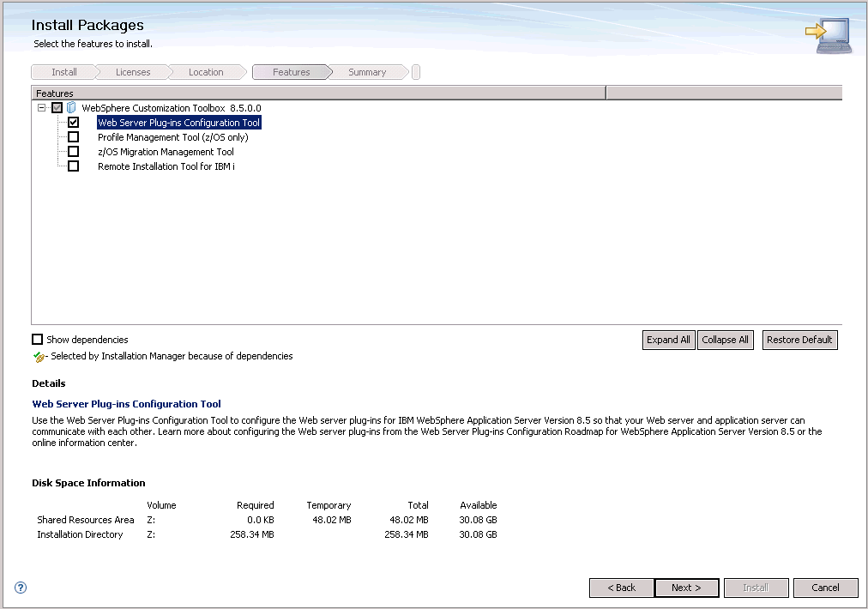
Task: Proceed with the Next > button
Action: tap(686, 588)
